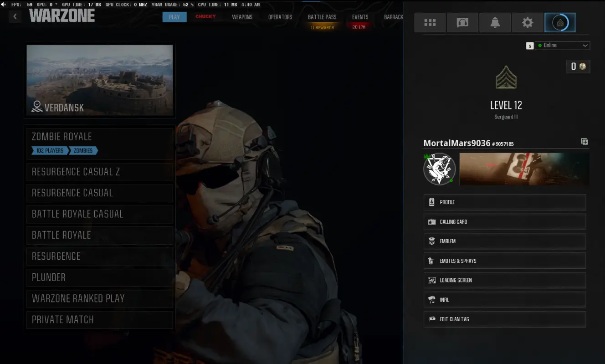Click the calling card banner image
This screenshot has height=364, width=605.
coord(524,169)
